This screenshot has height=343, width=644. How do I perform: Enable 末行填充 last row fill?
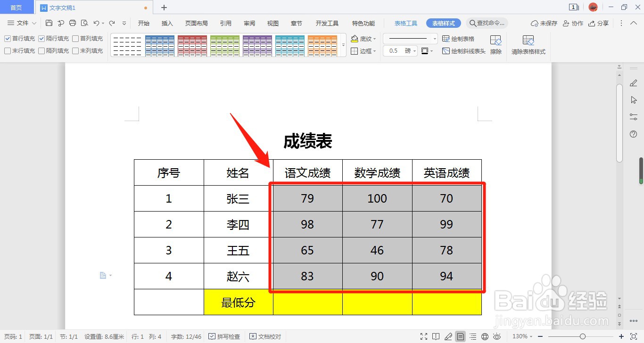coord(8,50)
